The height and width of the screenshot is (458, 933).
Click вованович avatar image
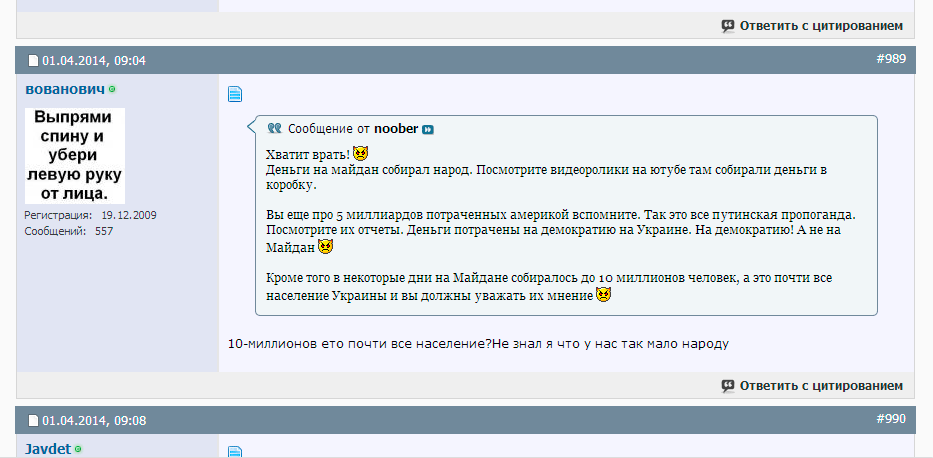(75, 156)
